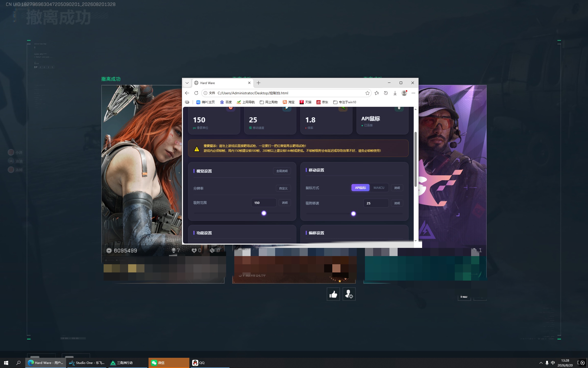This screenshot has height=368, width=588.
Task: Click the 自定义 resolution button
Action: click(x=283, y=188)
